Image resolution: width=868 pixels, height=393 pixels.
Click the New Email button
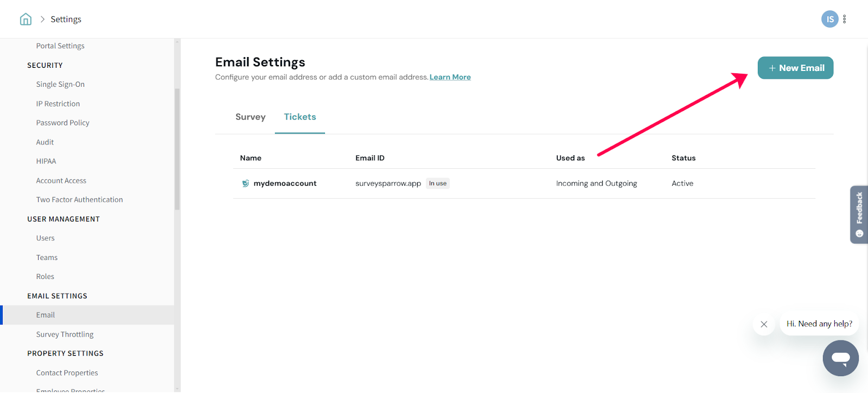[795, 68]
